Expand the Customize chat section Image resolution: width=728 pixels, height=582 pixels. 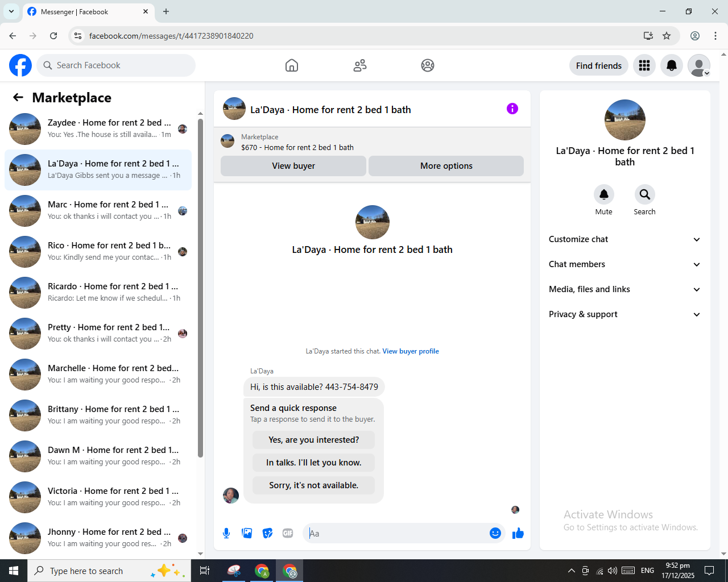coord(624,239)
